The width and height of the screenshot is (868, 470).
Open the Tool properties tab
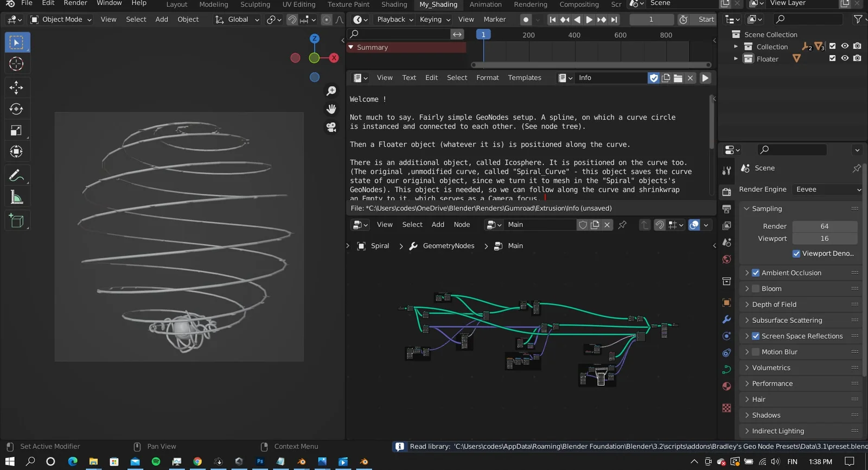point(727,170)
